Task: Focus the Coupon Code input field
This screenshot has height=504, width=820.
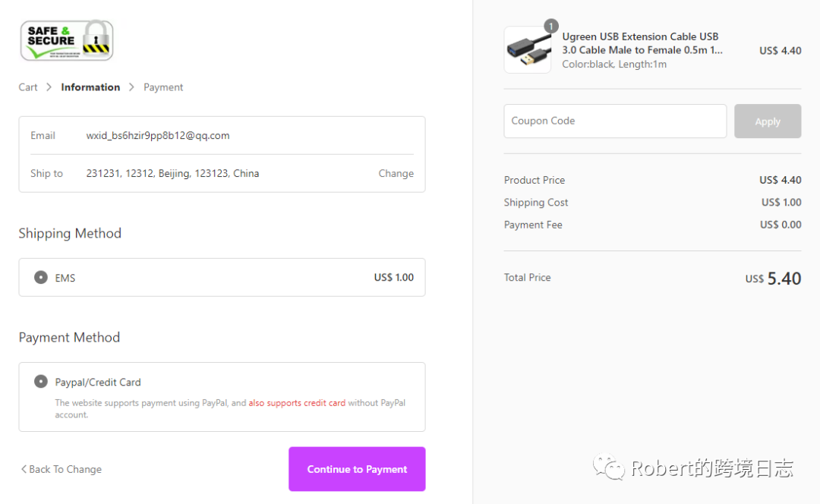Action: [614, 121]
